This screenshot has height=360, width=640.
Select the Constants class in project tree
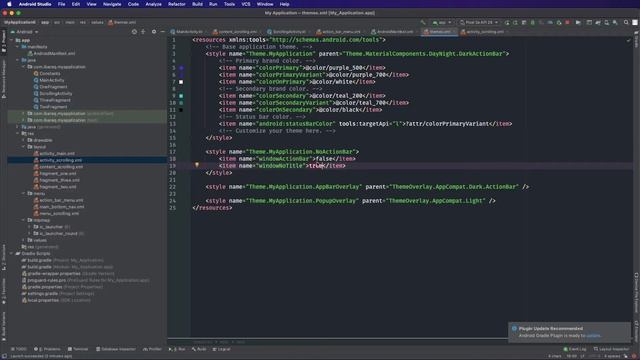(x=47, y=73)
